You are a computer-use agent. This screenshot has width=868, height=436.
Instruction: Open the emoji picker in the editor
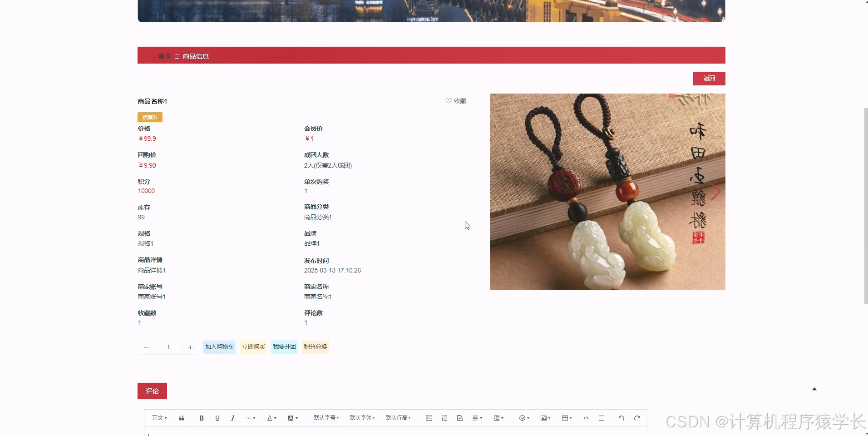pos(523,418)
